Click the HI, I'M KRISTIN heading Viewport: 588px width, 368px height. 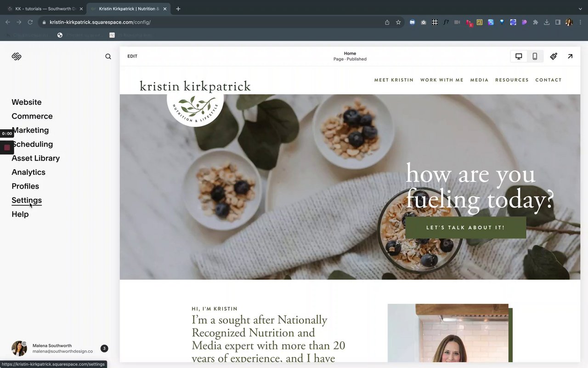215,309
